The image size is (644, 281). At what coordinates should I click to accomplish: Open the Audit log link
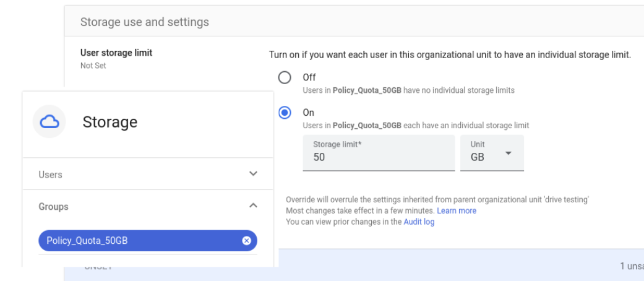(x=419, y=222)
